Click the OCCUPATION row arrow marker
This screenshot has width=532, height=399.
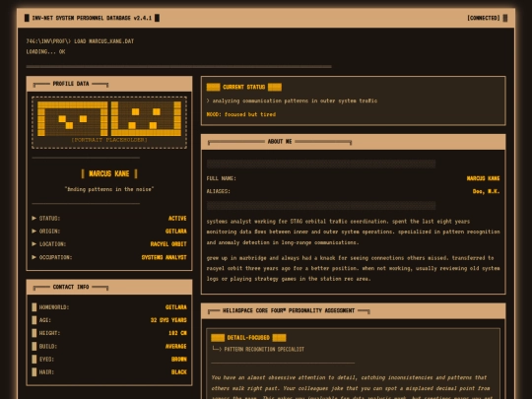33,257
